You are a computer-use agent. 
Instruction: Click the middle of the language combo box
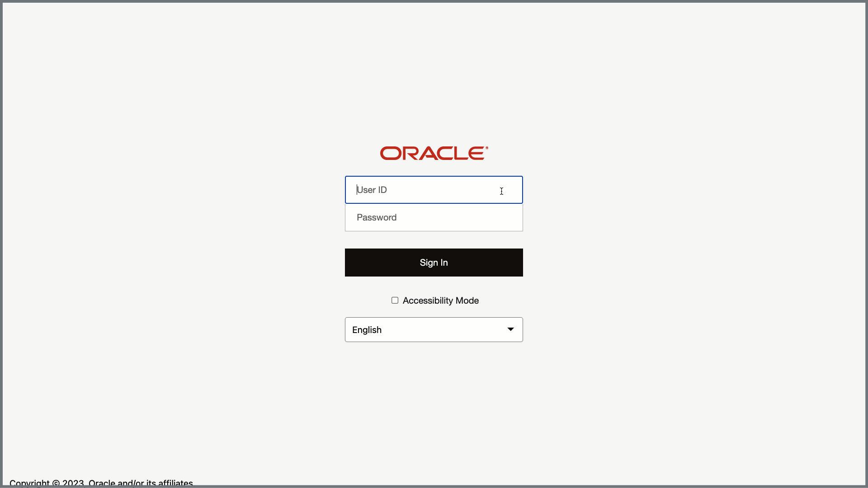coord(434,329)
